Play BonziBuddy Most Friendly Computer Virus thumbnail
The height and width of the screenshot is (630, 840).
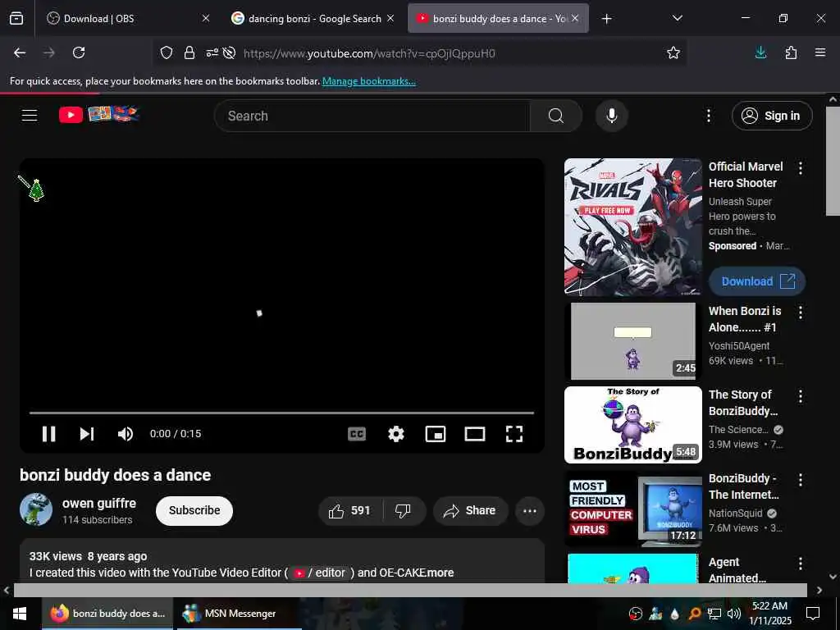click(x=632, y=509)
